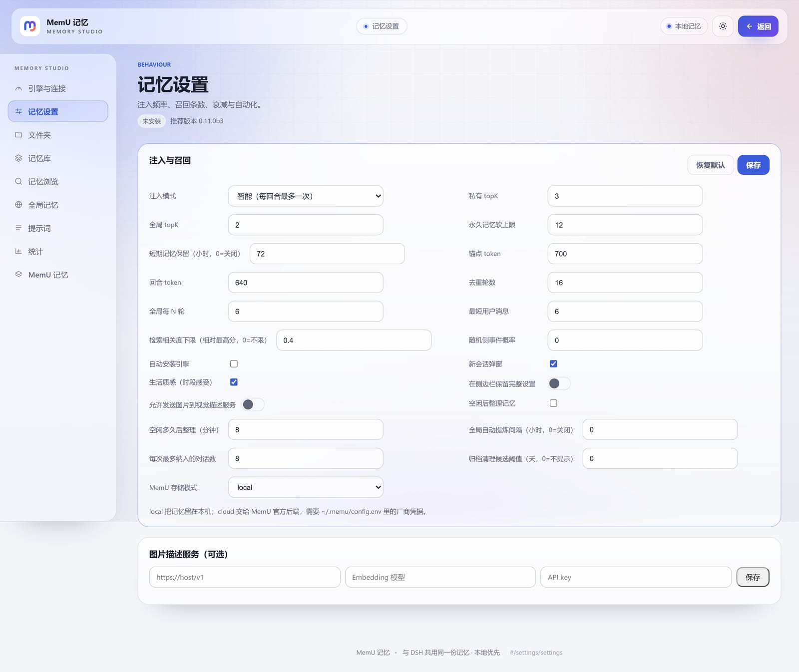The image size is (799, 672).
Task: Click the 检索相关度下限 field showing 0.4
Action: tap(354, 340)
